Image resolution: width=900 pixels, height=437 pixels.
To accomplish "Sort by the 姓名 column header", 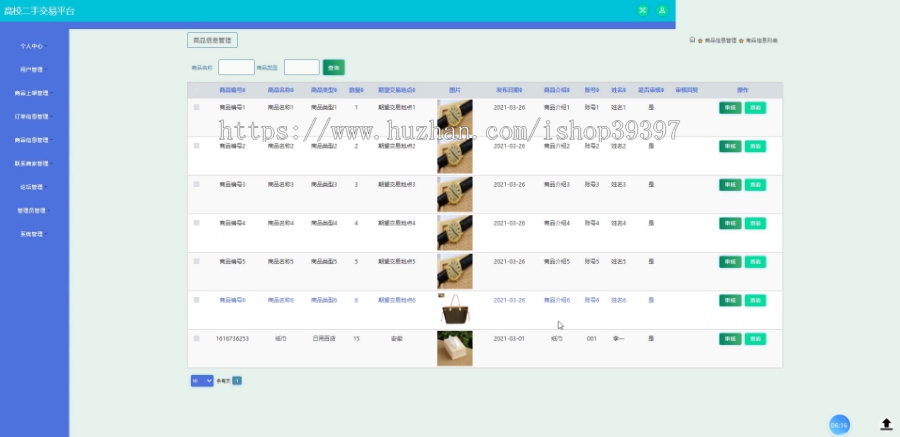I will pos(618,90).
